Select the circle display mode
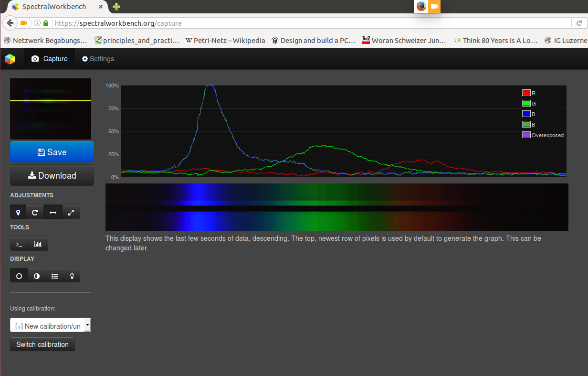This screenshot has width=588, height=376. coord(19,275)
